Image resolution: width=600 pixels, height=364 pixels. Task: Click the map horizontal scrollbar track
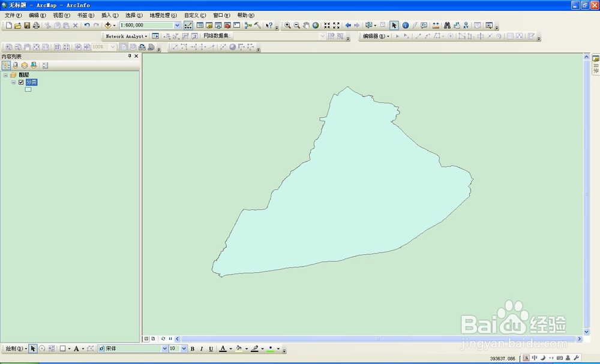click(378, 339)
